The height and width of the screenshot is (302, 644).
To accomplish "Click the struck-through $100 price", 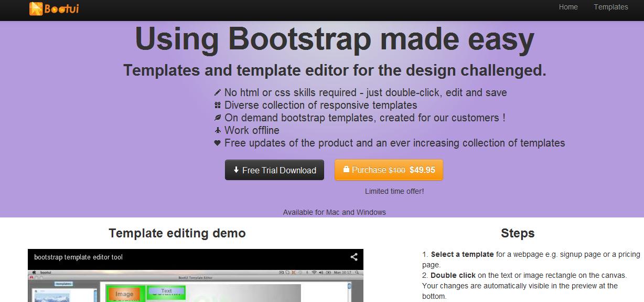I will [x=396, y=170].
